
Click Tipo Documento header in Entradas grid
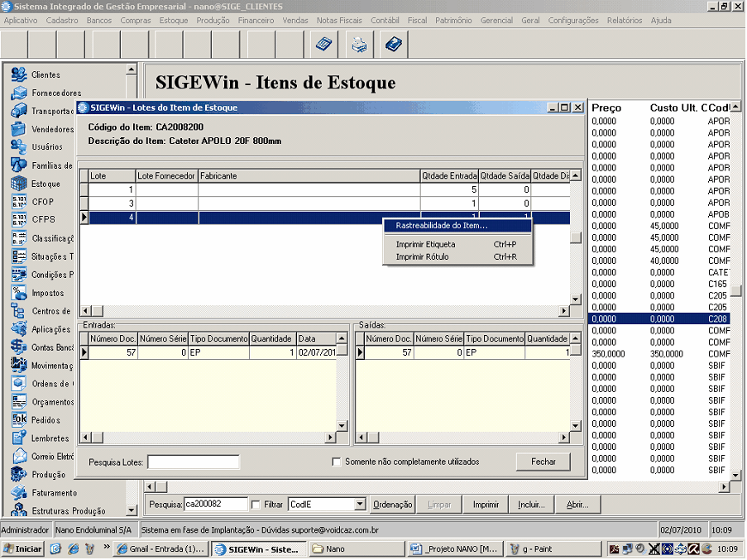click(x=218, y=338)
